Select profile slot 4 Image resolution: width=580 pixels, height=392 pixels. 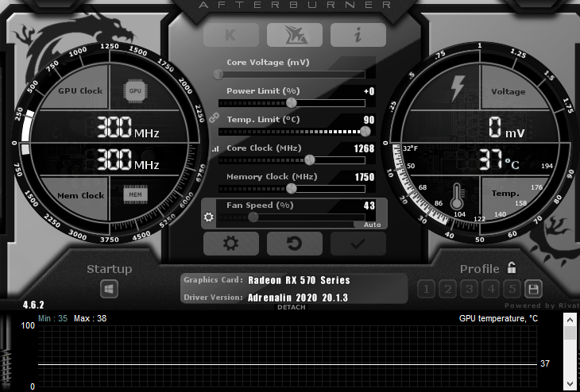[491, 289]
